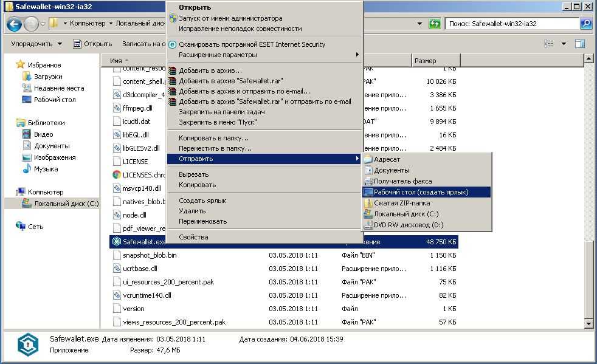Expand breadcrumb arrow before Компьютер
Screen dimensions: 597x364
point(65,23)
